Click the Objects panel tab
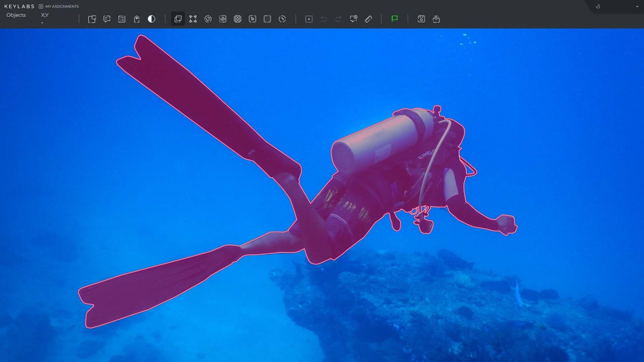 [16, 15]
